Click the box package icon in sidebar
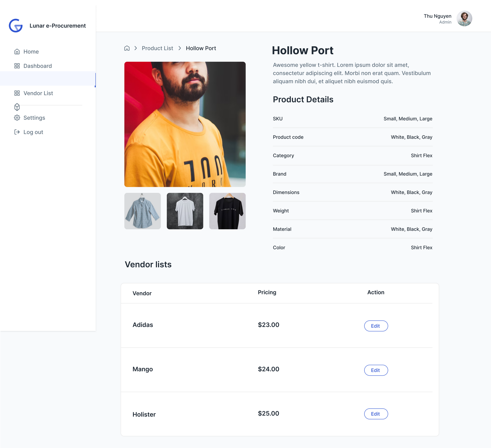 17,107
